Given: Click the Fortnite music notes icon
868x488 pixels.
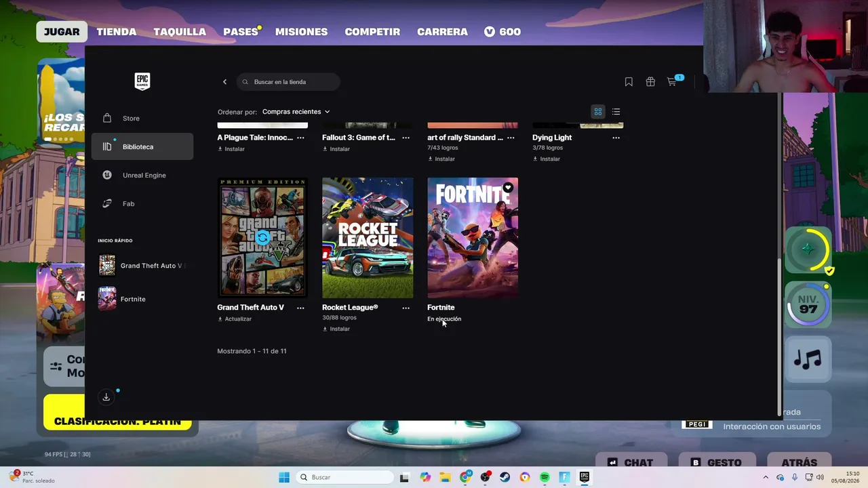Looking at the screenshot, I should (808, 359).
